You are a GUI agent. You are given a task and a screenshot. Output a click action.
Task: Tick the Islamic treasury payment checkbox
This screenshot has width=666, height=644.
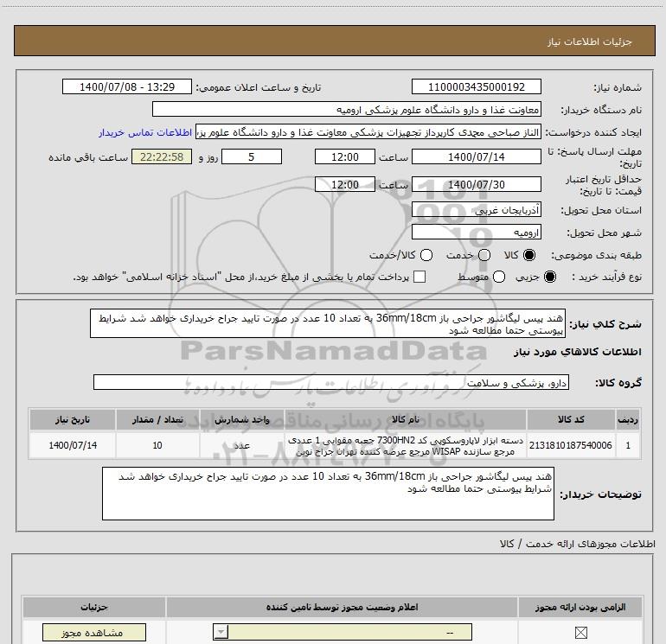pyautogui.click(x=420, y=277)
